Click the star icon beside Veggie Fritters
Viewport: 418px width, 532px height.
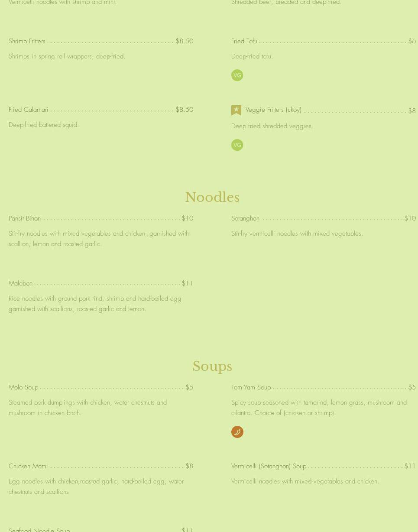(x=236, y=110)
